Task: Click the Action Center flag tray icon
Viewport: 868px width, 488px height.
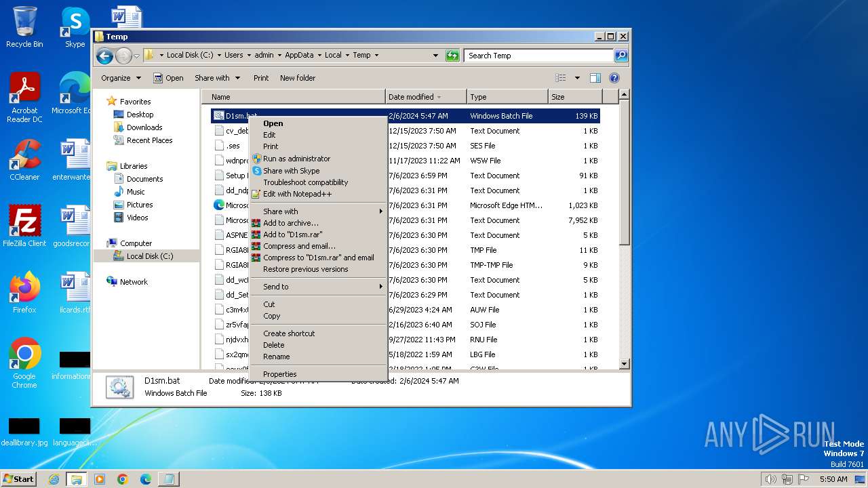Action: (804, 479)
